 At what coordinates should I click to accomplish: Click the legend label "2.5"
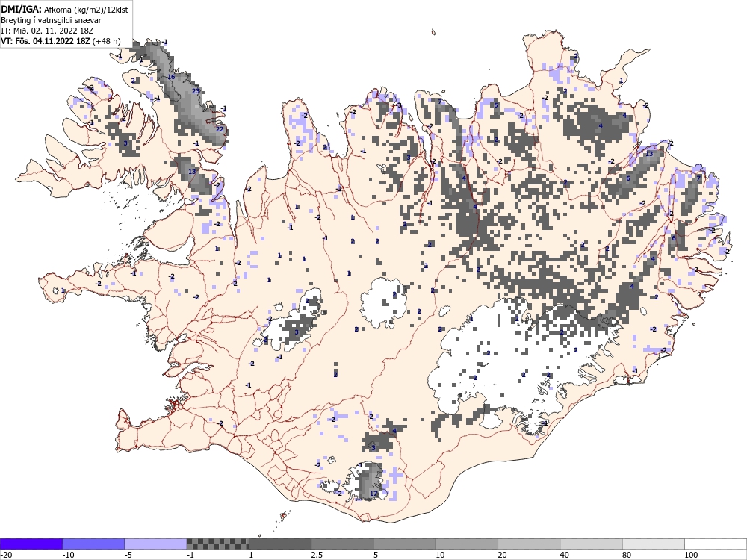coord(317,555)
